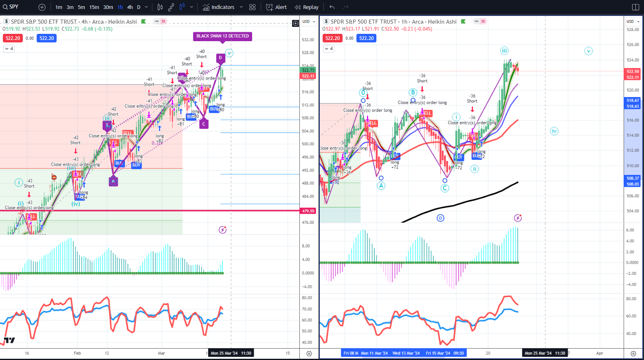Undo the last chart action
The image size is (644, 360).
click(332, 7)
